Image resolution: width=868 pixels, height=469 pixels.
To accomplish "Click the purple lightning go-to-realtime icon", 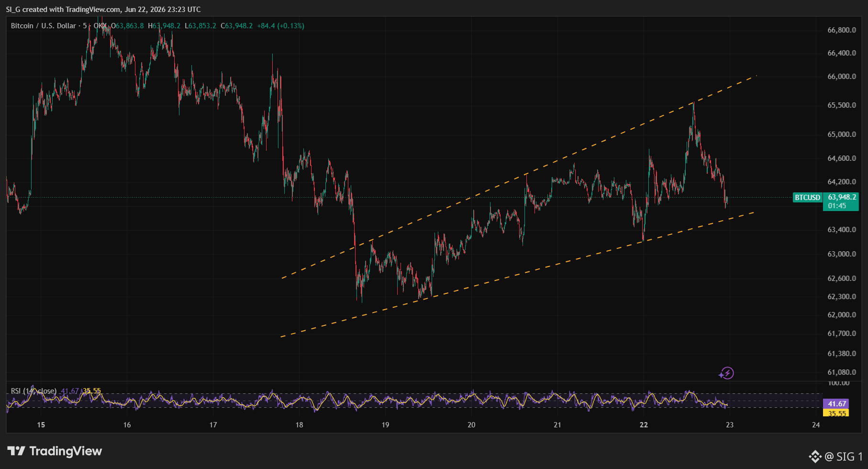I will coord(727,373).
